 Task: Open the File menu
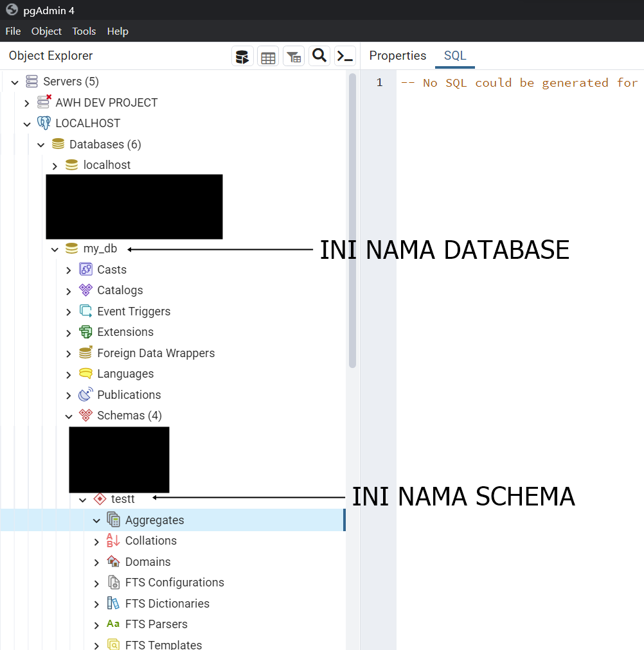pyautogui.click(x=13, y=31)
